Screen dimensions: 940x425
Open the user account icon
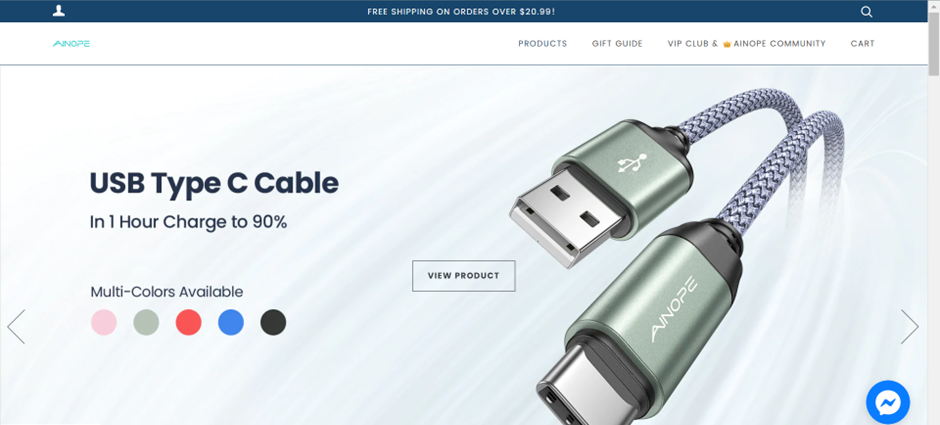[x=59, y=11]
